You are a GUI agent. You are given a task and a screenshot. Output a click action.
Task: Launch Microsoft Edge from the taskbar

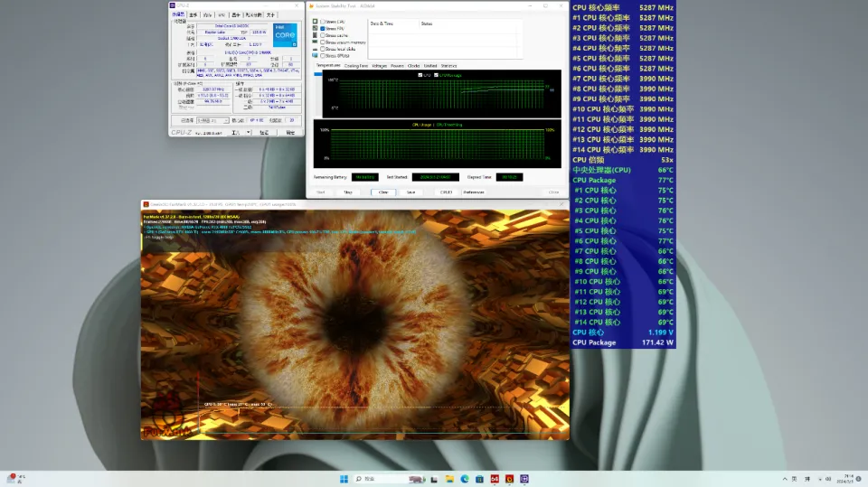point(465,479)
